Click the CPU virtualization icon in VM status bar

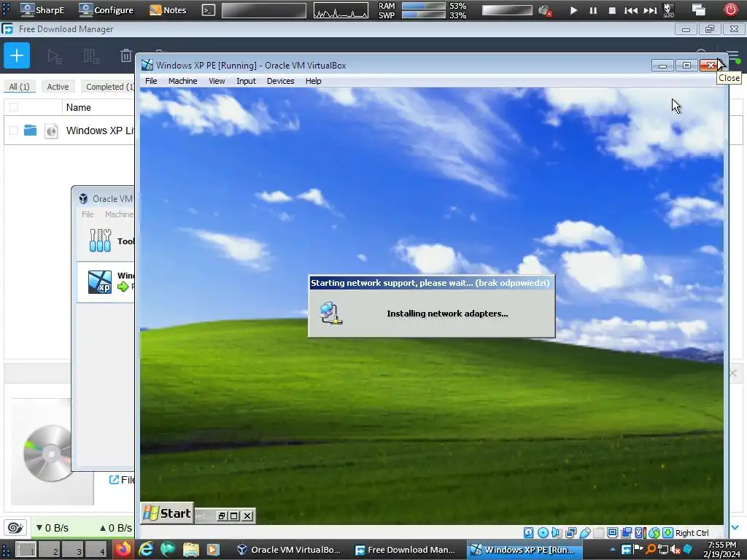[640, 532]
